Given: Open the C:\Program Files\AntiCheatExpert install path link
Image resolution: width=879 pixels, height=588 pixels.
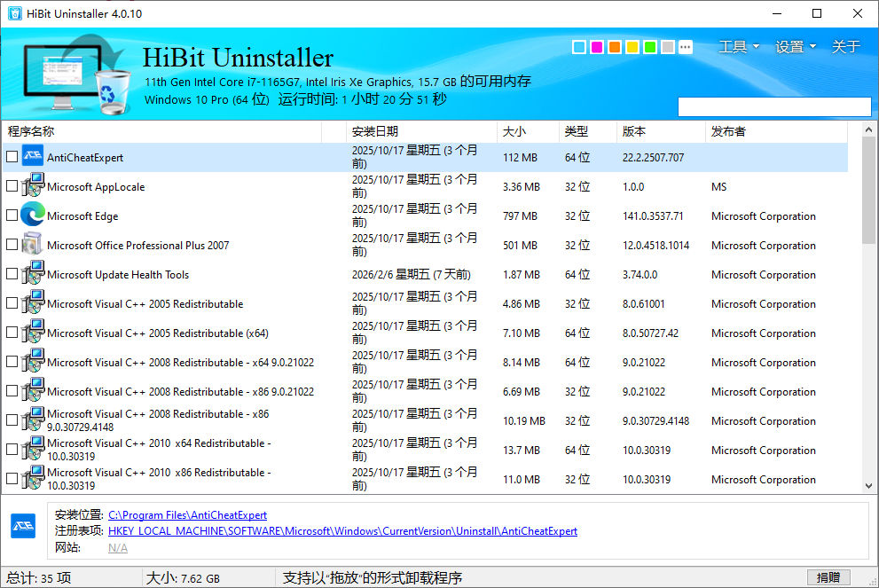Looking at the screenshot, I should pos(187,515).
